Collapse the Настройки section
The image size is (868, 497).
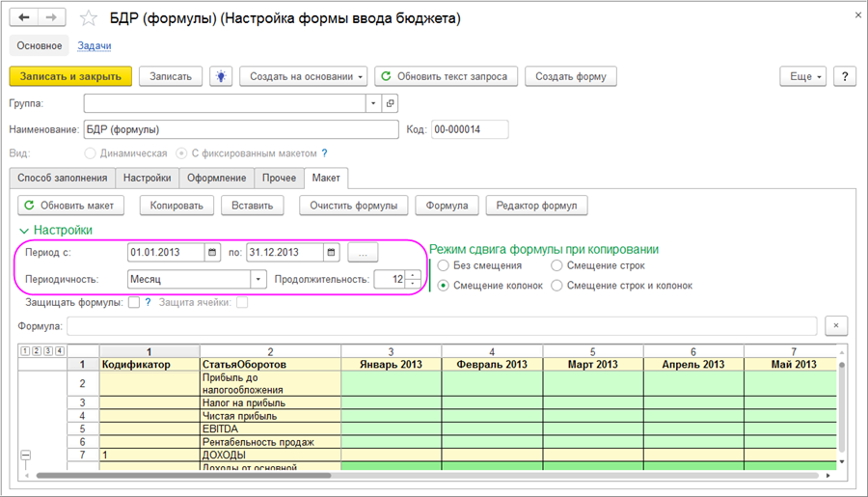click(24, 231)
